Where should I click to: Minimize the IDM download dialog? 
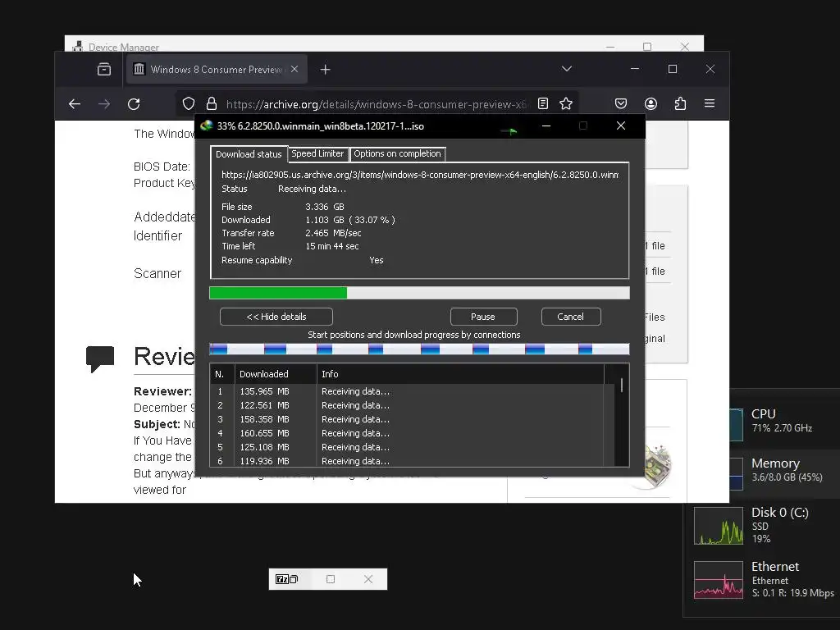[546, 126]
